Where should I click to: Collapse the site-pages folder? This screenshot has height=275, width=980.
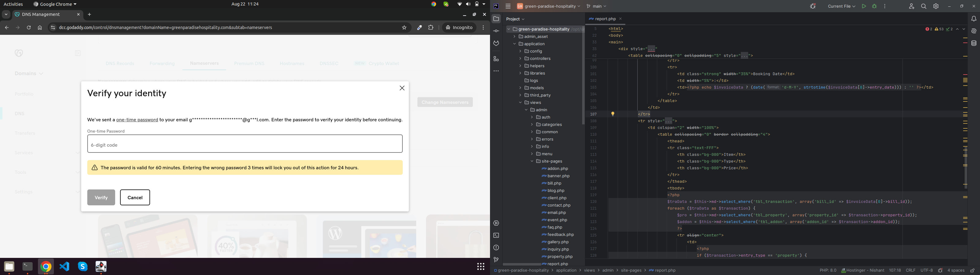coord(532,161)
